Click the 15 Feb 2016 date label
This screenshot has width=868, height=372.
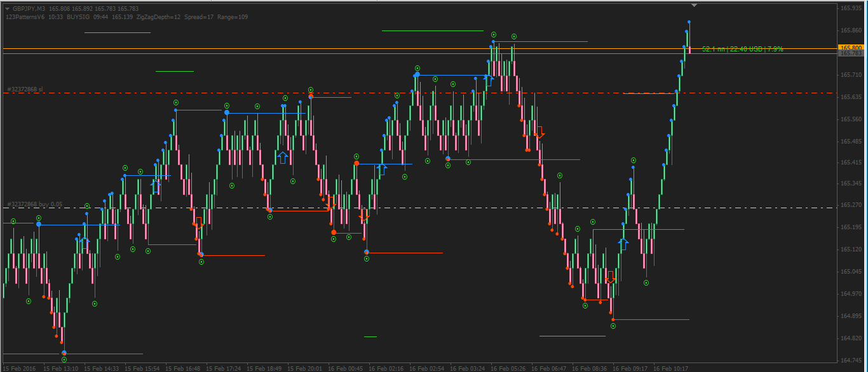click(18, 368)
